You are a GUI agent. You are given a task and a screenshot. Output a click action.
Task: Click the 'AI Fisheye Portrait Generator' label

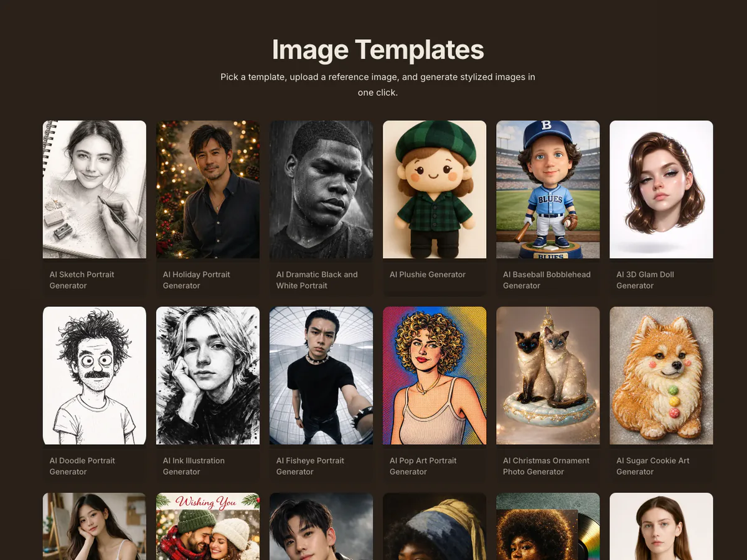310,466
